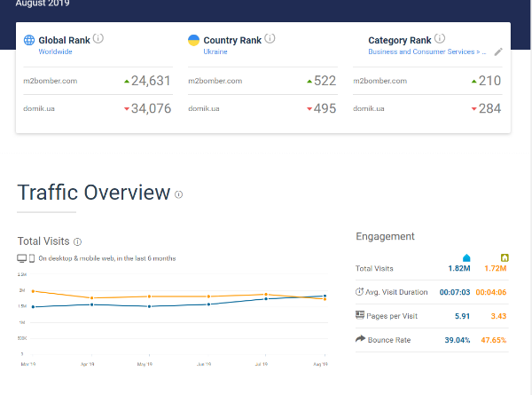Click m2bomber.com in Country Rank row
Image resolution: width=532 pixels, height=395 pixels.
215,81
